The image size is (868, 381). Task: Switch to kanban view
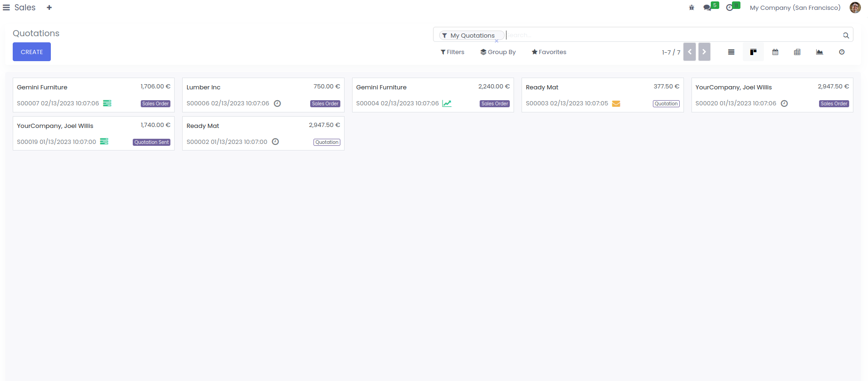pos(753,52)
